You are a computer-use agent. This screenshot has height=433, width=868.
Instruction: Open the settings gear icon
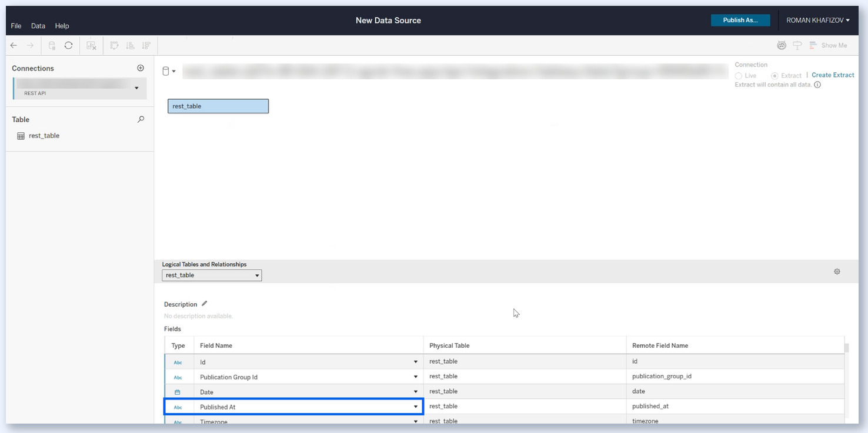coord(837,271)
